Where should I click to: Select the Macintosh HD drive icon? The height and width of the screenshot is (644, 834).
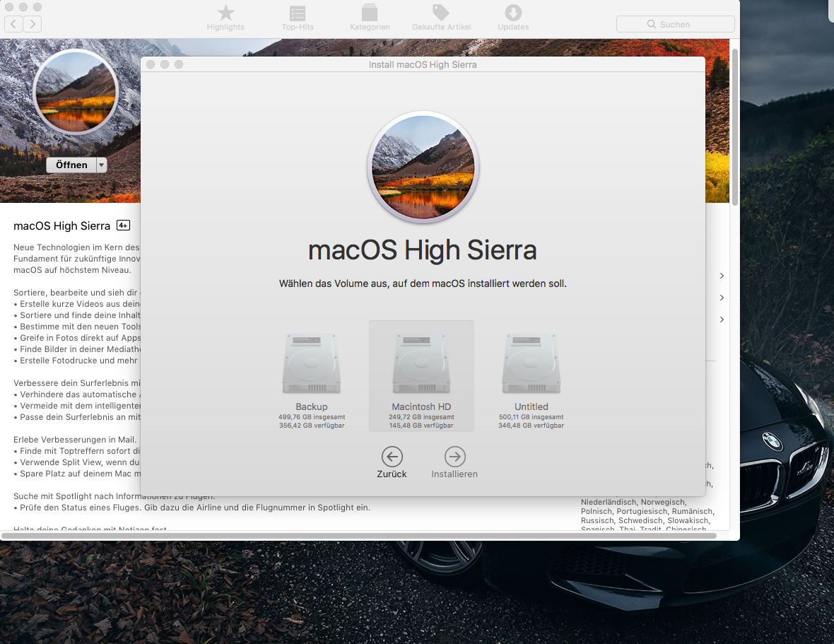pyautogui.click(x=421, y=364)
